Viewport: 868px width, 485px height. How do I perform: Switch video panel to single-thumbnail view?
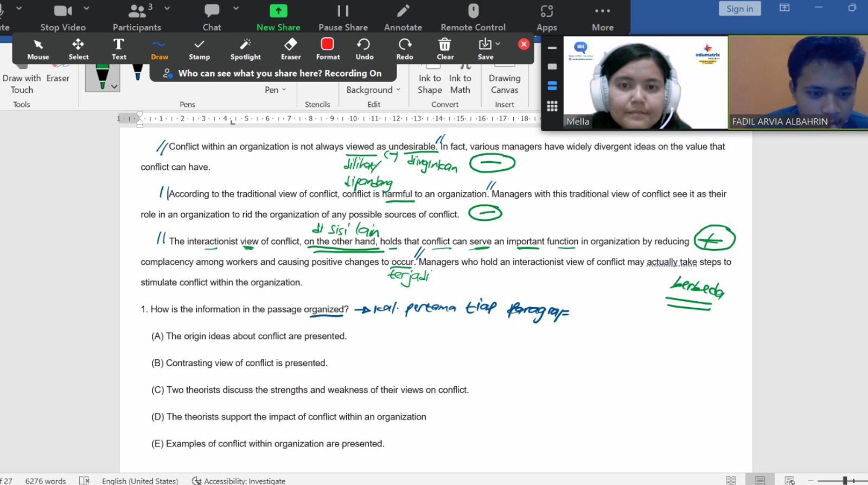tap(552, 67)
